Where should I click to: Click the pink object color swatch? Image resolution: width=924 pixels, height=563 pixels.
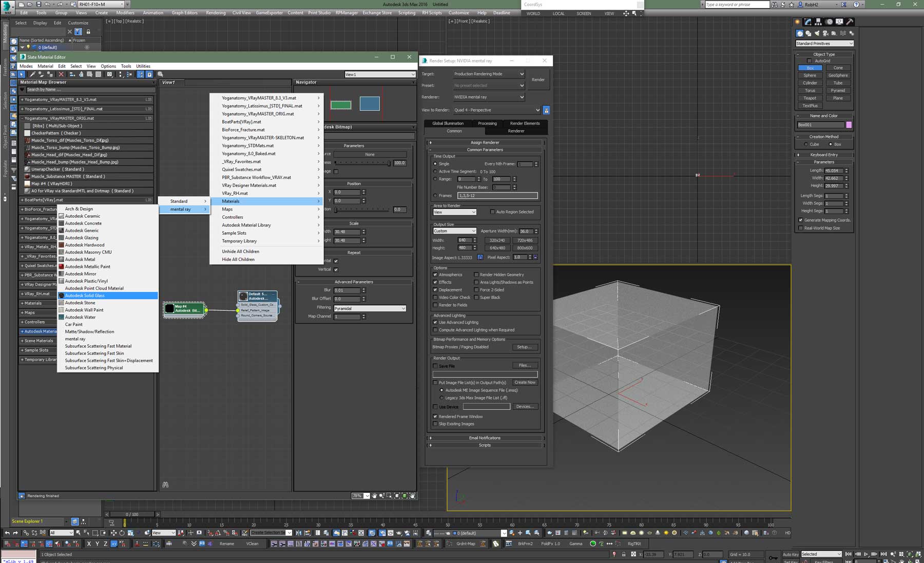pos(849,125)
